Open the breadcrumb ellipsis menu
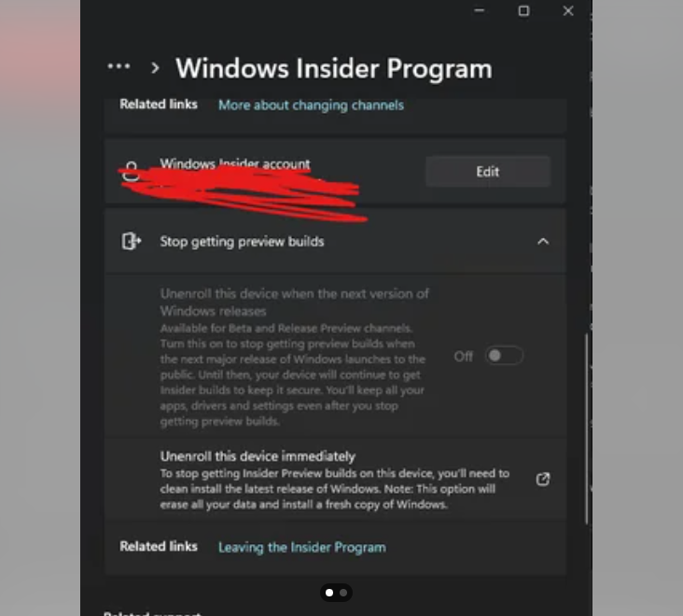The image size is (683, 616). click(118, 66)
